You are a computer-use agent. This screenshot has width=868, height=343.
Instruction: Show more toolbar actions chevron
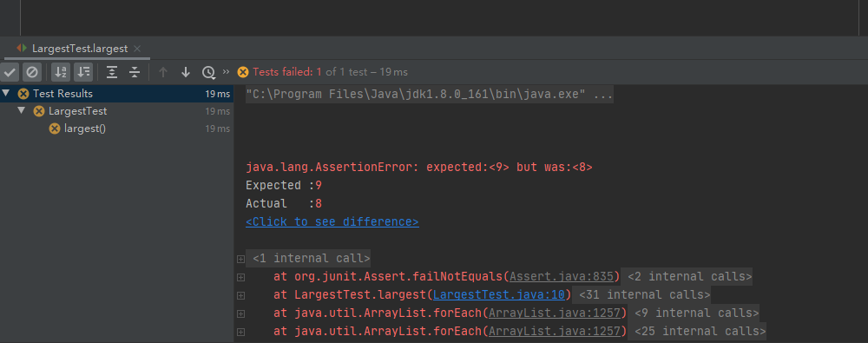(x=226, y=71)
